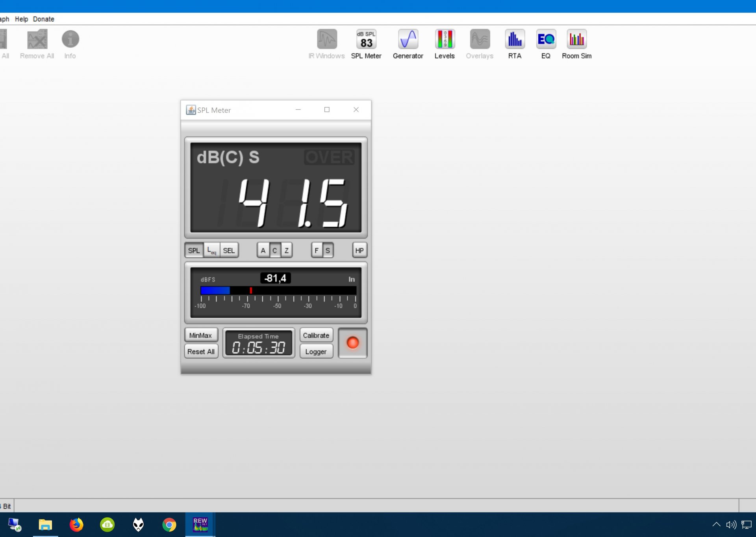Viewport: 756px width, 537px height.
Task: Select Z weighting toggle
Action: (287, 250)
